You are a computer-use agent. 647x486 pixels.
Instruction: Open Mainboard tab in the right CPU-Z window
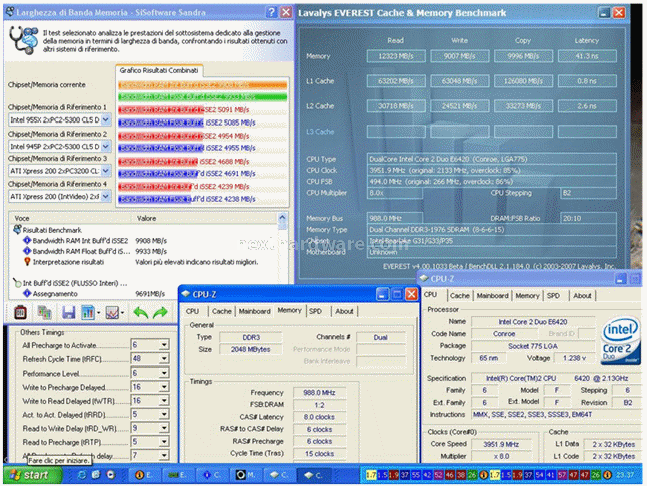492,296
